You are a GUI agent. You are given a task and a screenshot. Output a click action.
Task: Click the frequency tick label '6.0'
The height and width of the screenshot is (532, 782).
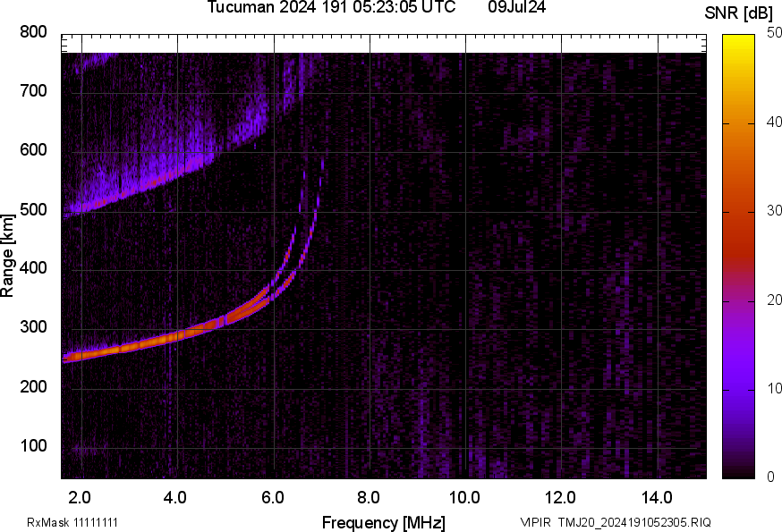272,498
